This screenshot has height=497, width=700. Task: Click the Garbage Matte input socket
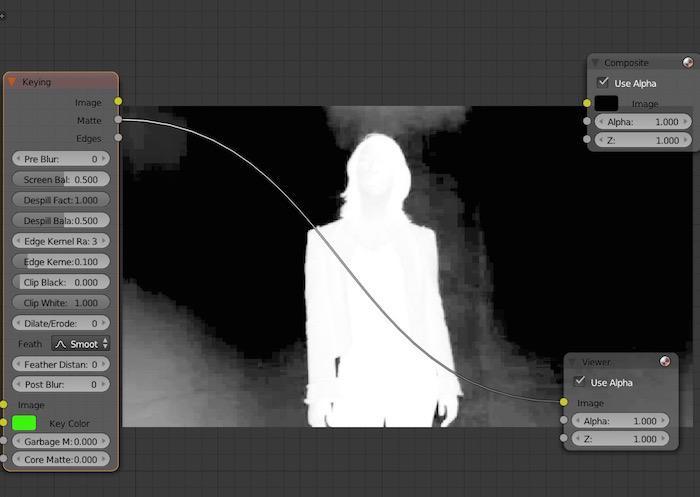(x=4, y=441)
